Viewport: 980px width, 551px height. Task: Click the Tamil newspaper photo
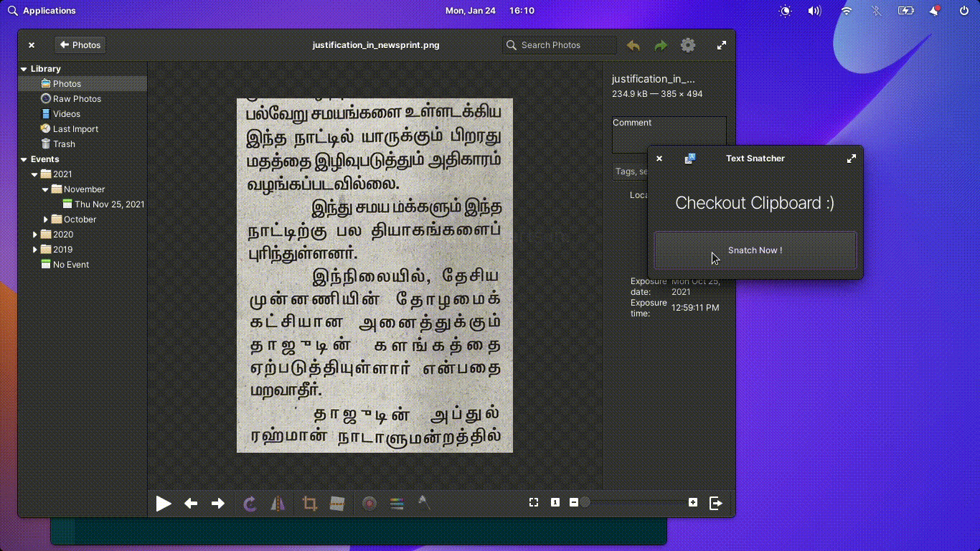click(x=374, y=275)
